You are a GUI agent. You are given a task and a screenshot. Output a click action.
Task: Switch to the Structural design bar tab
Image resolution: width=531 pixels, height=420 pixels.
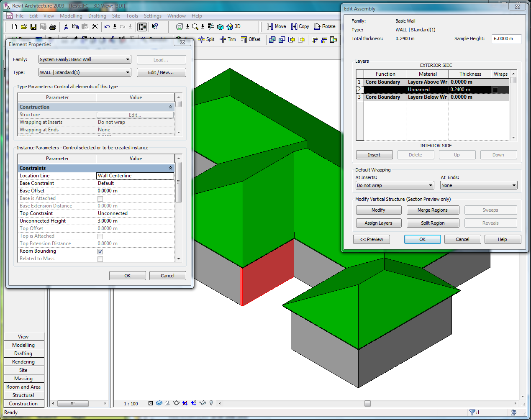click(x=23, y=395)
